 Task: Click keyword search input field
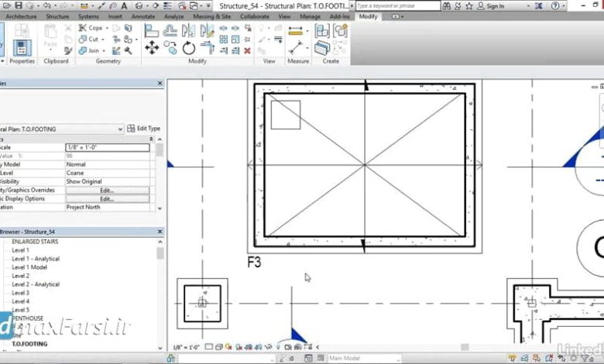coord(397,5)
